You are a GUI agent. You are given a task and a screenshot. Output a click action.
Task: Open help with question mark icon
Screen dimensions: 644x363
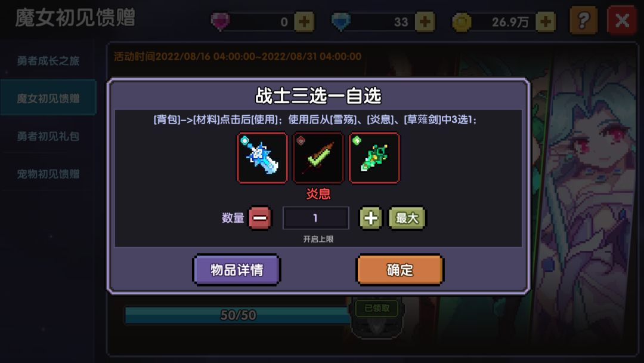tap(584, 20)
